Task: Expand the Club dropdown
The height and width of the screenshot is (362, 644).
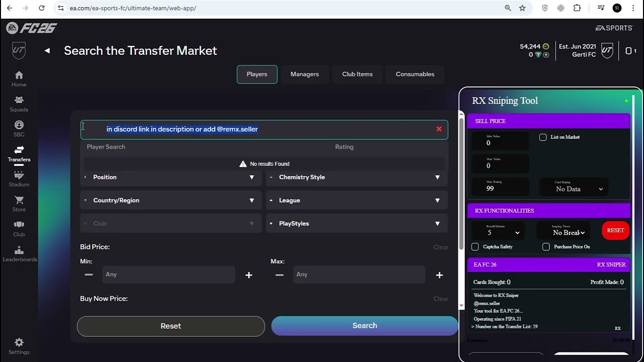Action: point(171,223)
